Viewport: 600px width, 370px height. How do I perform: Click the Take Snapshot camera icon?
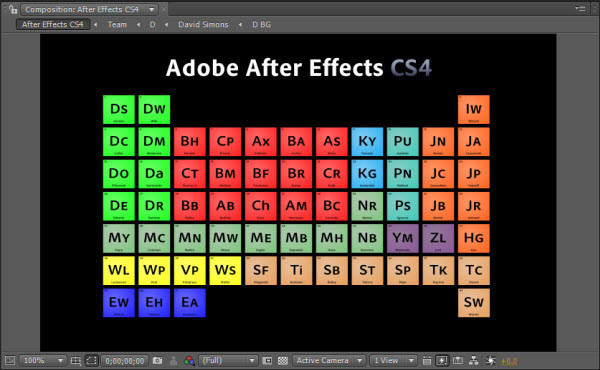click(x=157, y=360)
